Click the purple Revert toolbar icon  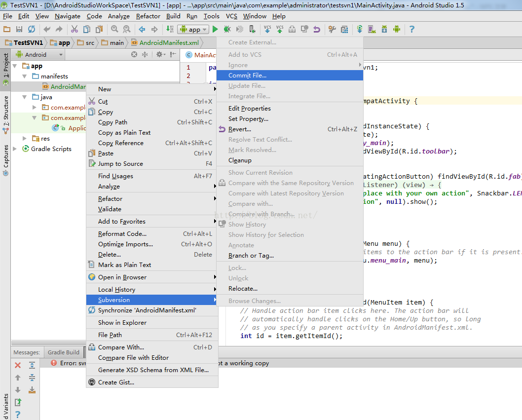click(x=317, y=29)
